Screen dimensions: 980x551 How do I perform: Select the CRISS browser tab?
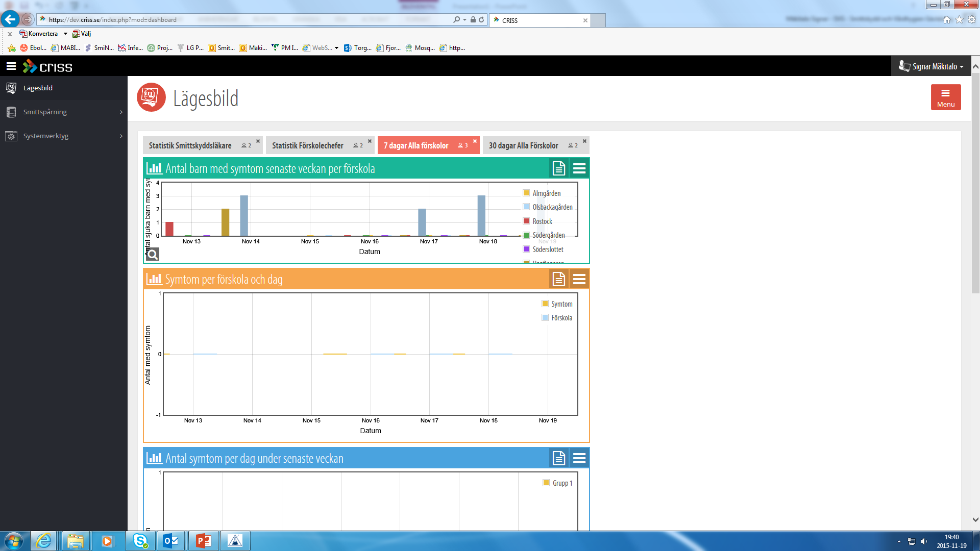(x=540, y=20)
